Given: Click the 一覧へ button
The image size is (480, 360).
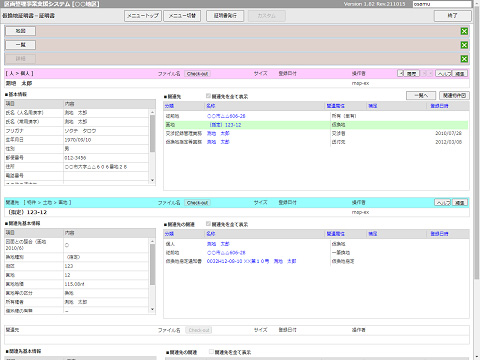Looking at the screenshot, I should (421, 96).
